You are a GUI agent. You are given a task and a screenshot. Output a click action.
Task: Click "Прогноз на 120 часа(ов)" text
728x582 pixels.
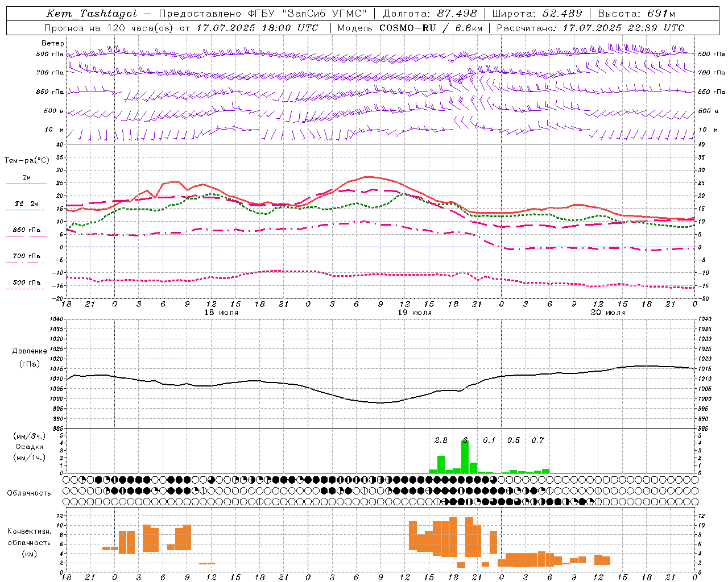[x=110, y=28]
